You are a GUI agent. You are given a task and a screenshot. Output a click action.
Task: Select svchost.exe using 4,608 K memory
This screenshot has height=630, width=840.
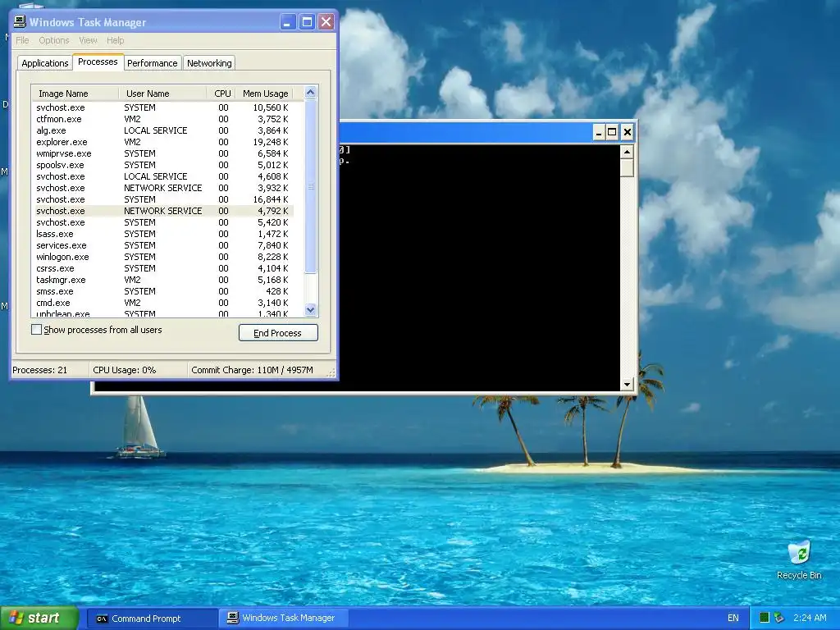pyautogui.click(x=163, y=176)
